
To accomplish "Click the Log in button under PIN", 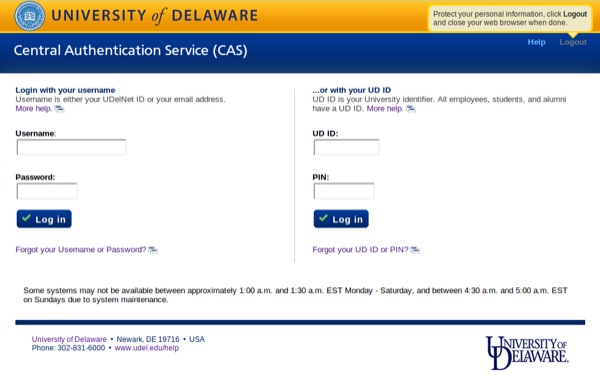I will coord(341,219).
